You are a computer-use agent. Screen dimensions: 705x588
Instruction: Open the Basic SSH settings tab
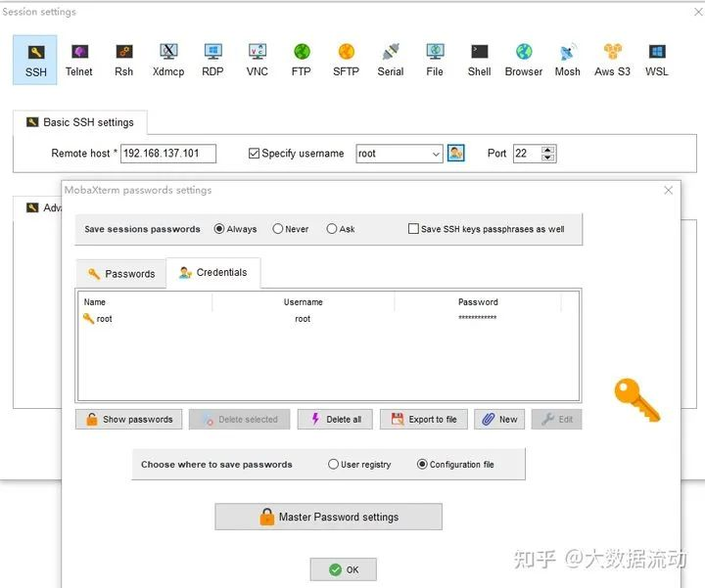pos(80,122)
